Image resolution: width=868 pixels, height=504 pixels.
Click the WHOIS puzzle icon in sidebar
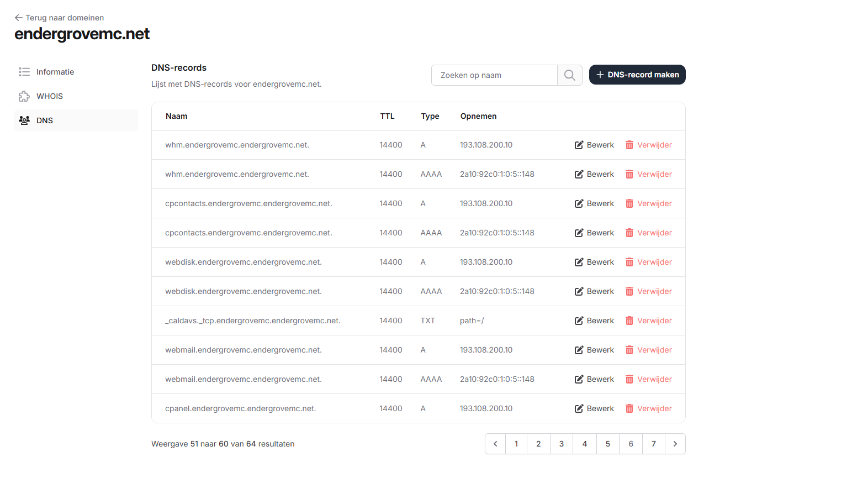[x=24, y=96]
